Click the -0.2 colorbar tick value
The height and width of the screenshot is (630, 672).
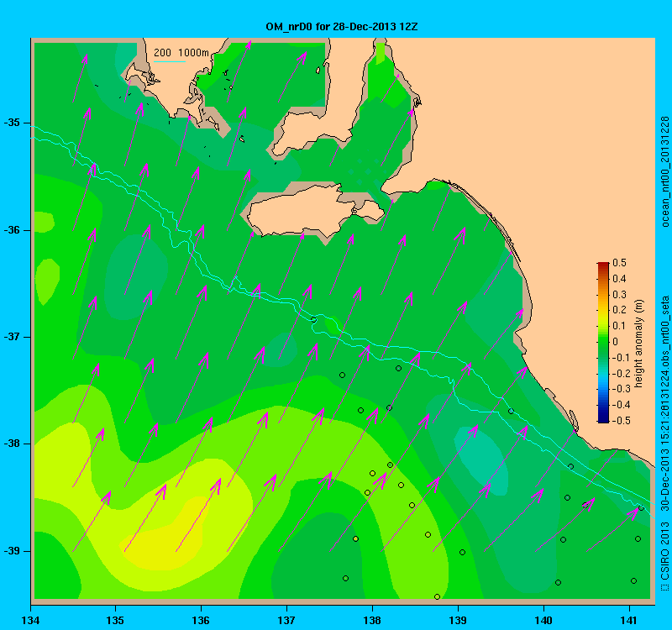pos(620,373)
